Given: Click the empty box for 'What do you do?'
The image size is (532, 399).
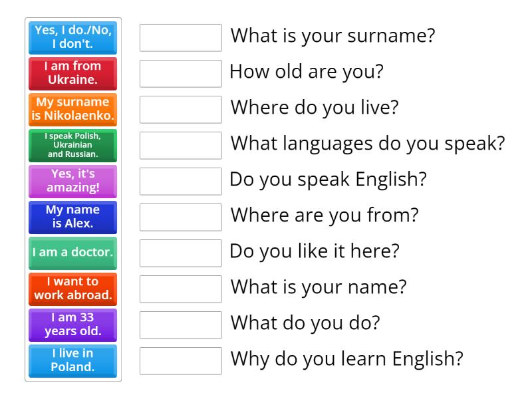Looking at the screenshot, I should pyautogui.click(x=181, y=325).
